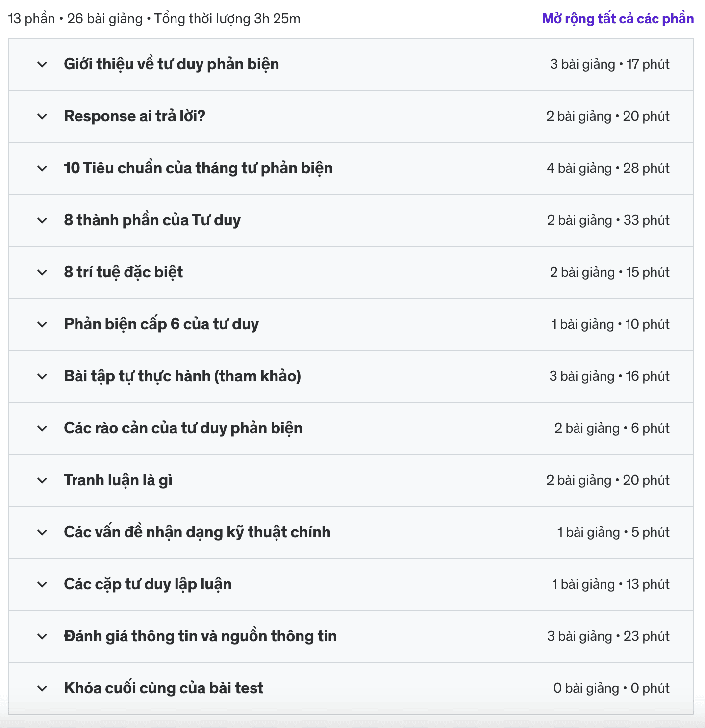705x728 pixels.
Task: Click the 0 bài giảng • 0 phút label
Action: (611, 688)
